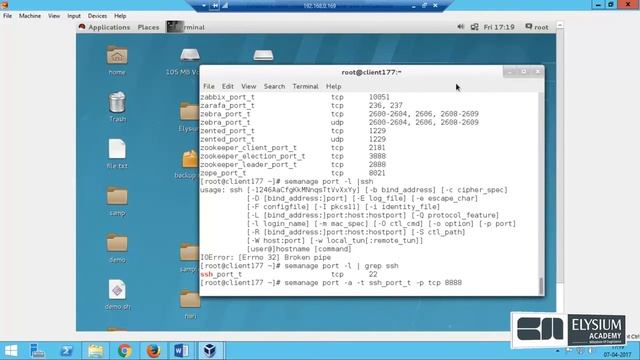Click the volume speaker icon in GNOME panel
Image resolution: width=640 pixels, height=360 pixels.
(x=461, y=27)
